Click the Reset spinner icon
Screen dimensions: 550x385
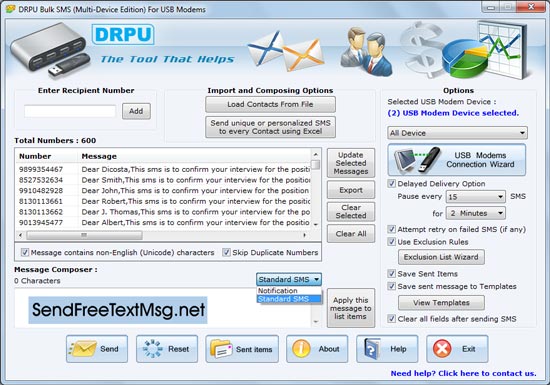pos(153,349)
